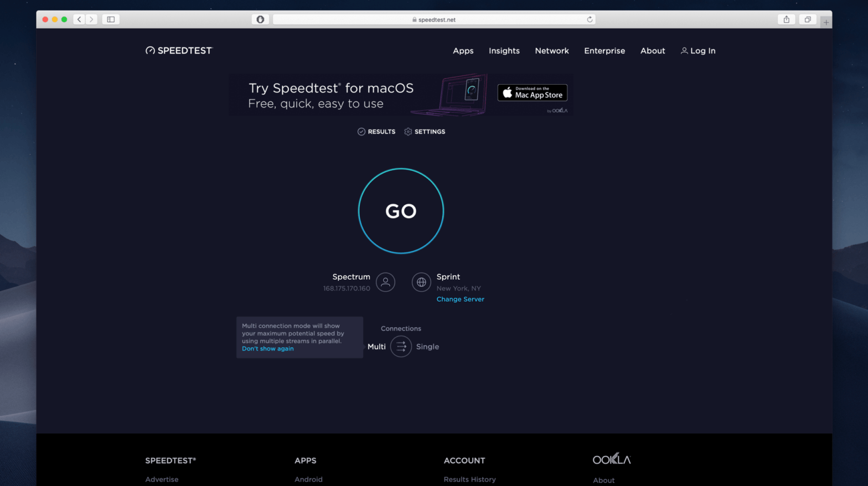Click Download on the Mac App Store badge
868x486 pixels.
(532, 92)
